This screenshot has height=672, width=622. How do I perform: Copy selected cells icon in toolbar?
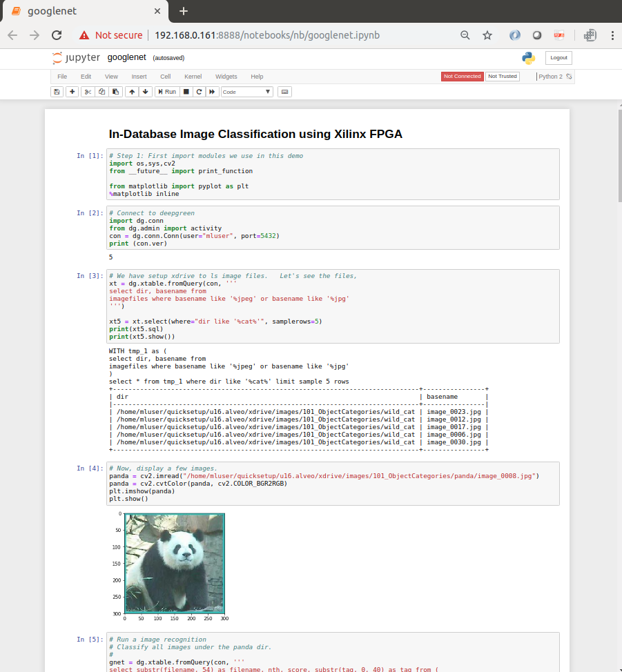101,92
